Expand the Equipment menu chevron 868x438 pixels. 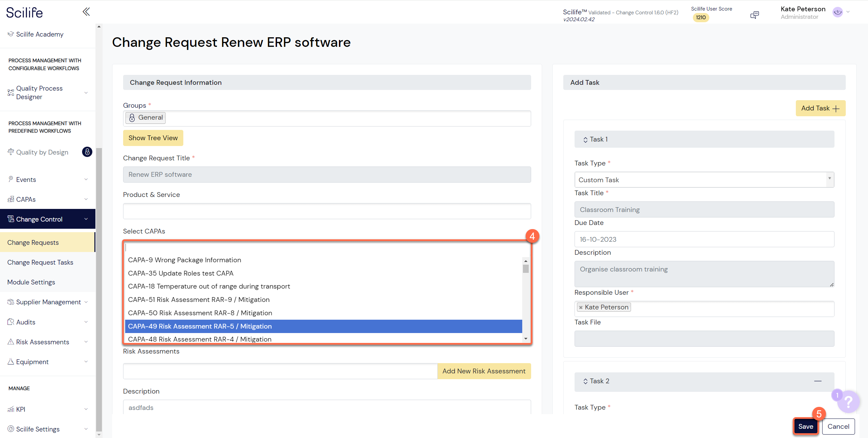pos(86,361)
